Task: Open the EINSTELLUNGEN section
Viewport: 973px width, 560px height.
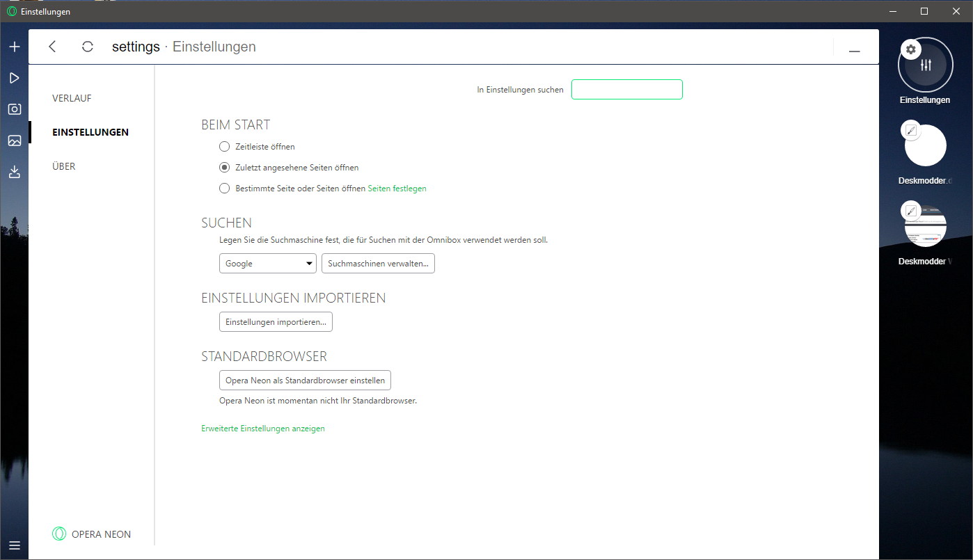Action: point(90,132)
